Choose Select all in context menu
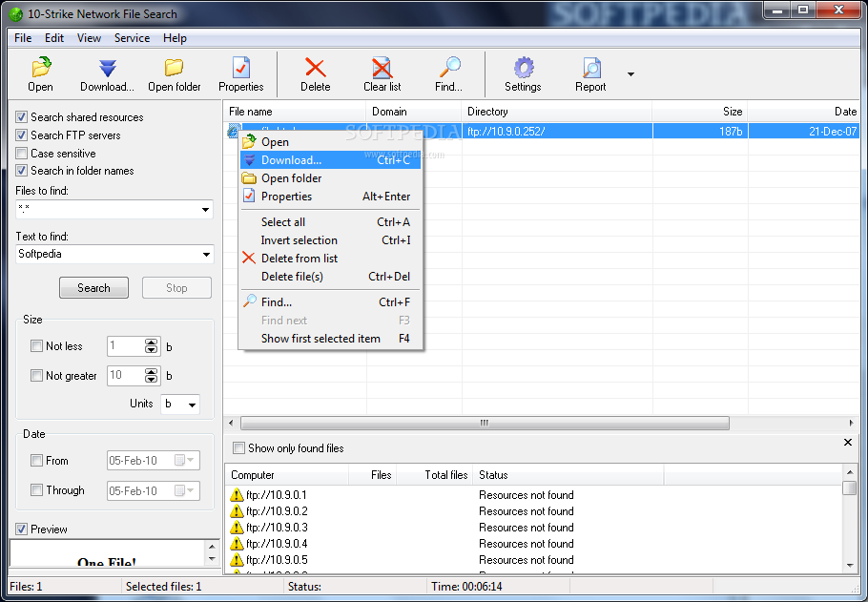This screenshot has width=868, height=602. [330, 222]
